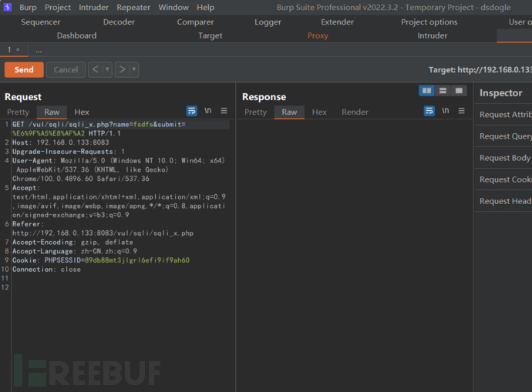Viewport: 532px width, 392px height.
Task: Switch to the Logger tab
Action: coord(268,22)
